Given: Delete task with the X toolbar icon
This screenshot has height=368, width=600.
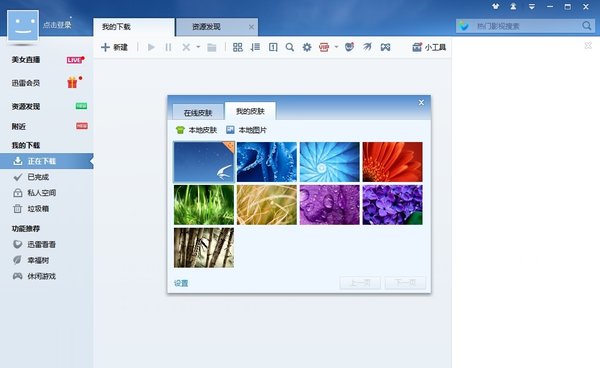Looking at the screenshot, I should tap(186, 47).
